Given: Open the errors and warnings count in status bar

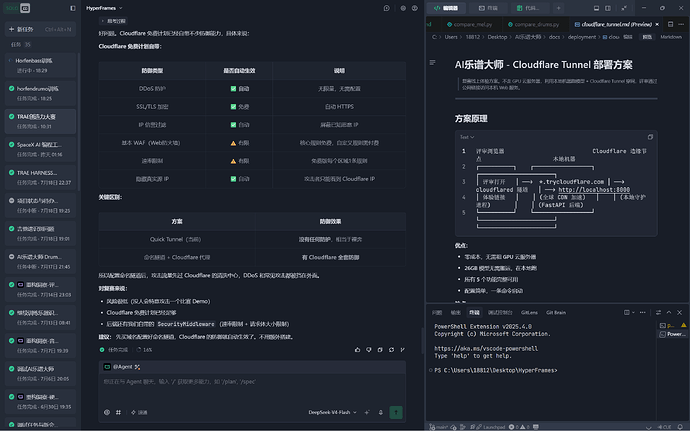Looking at the screenshot, I should [520, 427].
